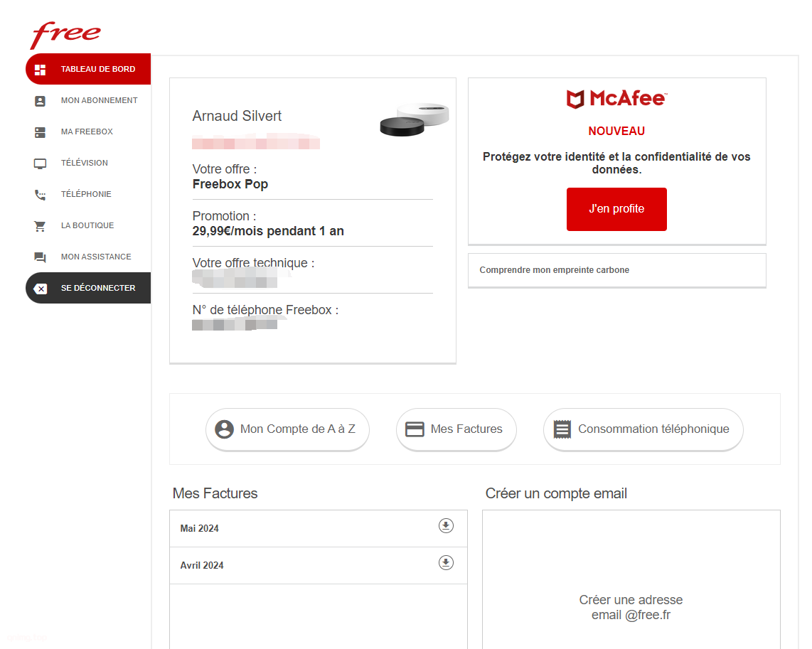Click the Téléphonie phone icon
Screen dimensions: 812x649
(40, 195)
